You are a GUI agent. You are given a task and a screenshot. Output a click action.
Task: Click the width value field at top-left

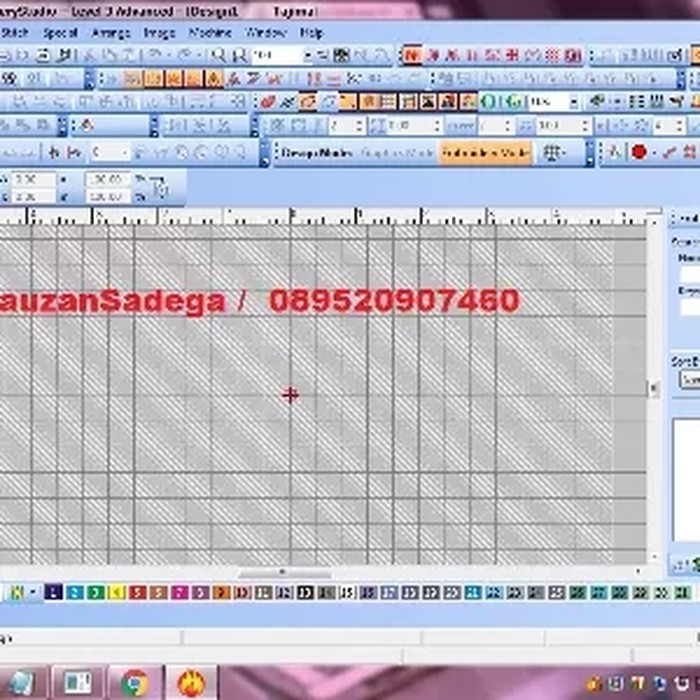coord(34,179)
